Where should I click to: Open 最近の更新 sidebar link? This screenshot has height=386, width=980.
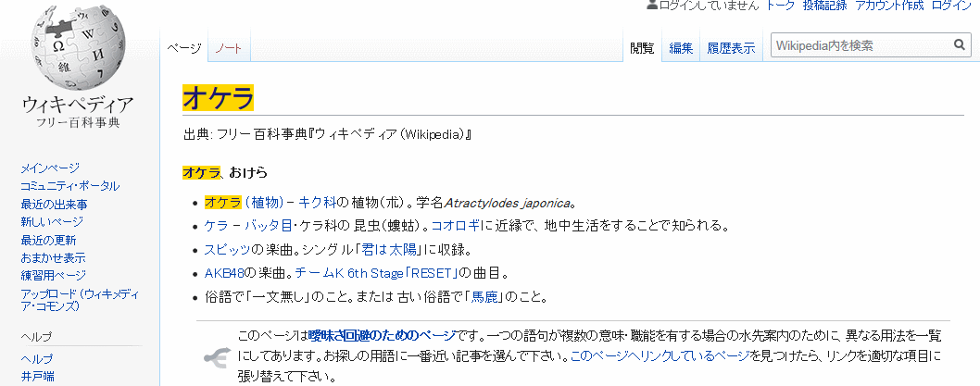(x=49, y=240)
